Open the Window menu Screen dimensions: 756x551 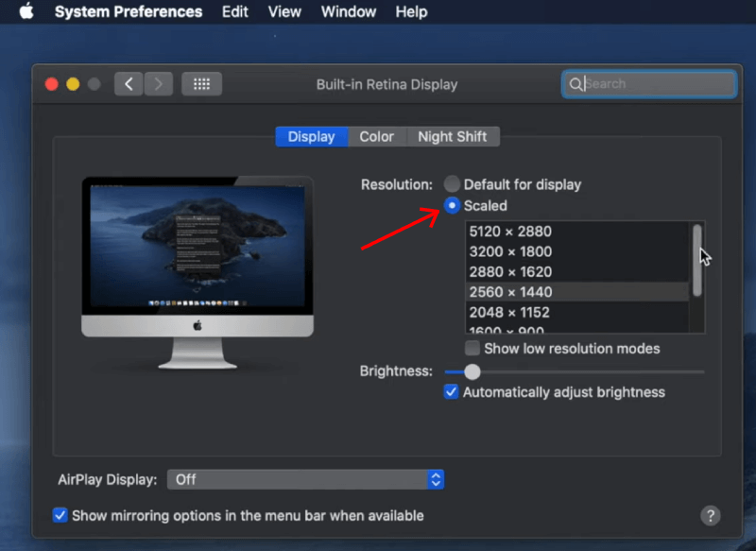pyautogui.click(x=348, y=11)
